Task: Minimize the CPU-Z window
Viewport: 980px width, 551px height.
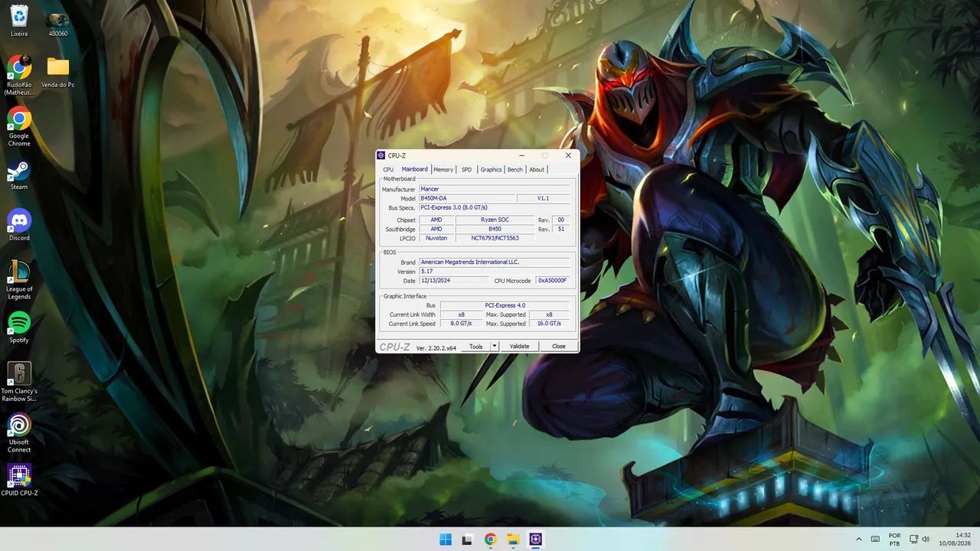Action: pyautogui.click(x=521, y=155)
